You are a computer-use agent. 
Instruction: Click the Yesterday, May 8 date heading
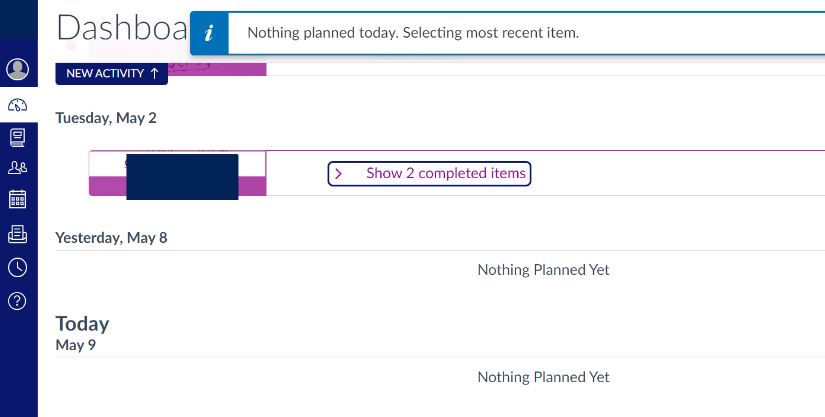[x=111, y=238]
